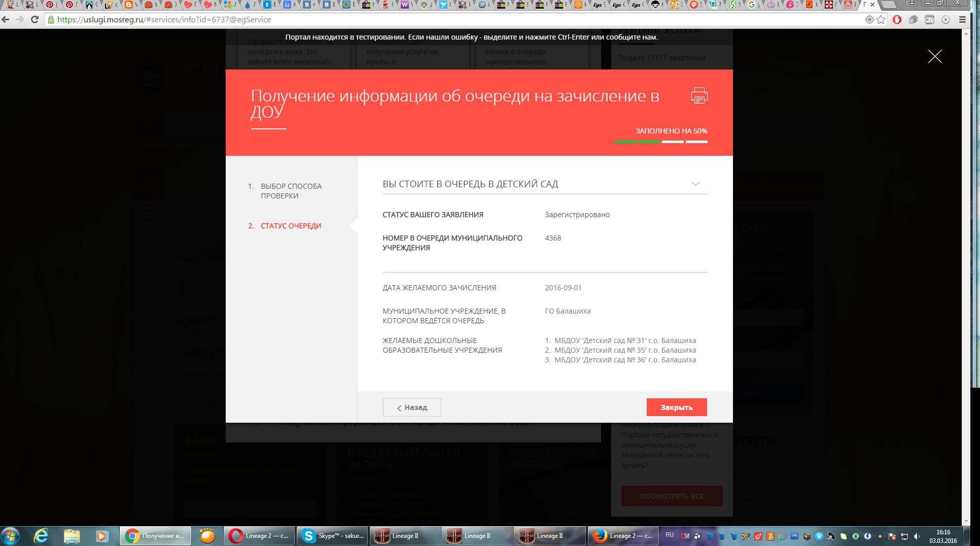Bookmark the page with the star icon
This screenshot has height=546, width=980.
(x=881, y=20)
